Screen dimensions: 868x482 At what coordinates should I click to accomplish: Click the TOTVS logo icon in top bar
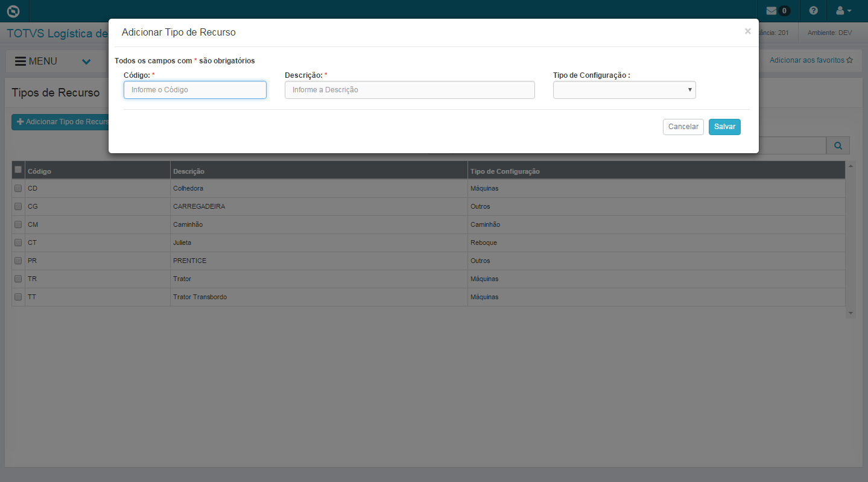click(13, 11)
